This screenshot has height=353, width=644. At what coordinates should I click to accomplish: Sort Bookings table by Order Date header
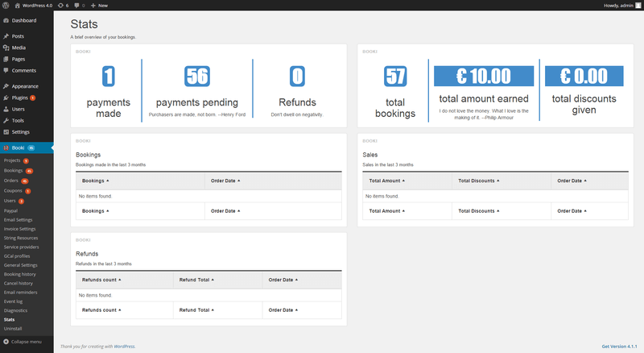point(225,181)
